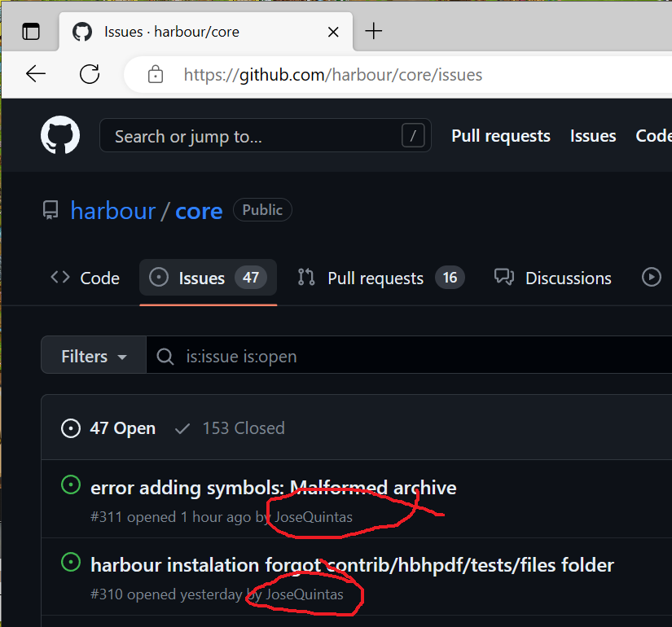Open the browser tab actions icon
The image size is (672, 627).
[31, 32]
